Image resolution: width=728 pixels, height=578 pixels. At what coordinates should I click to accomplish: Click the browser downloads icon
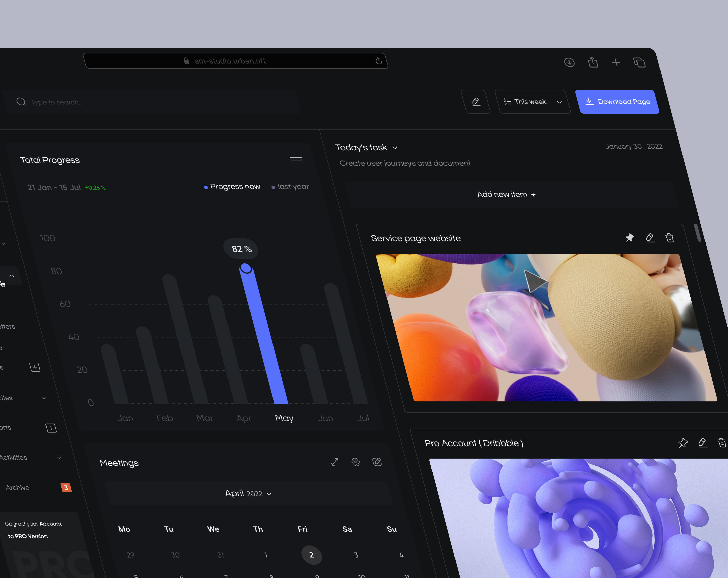click(x=569, y=62)
